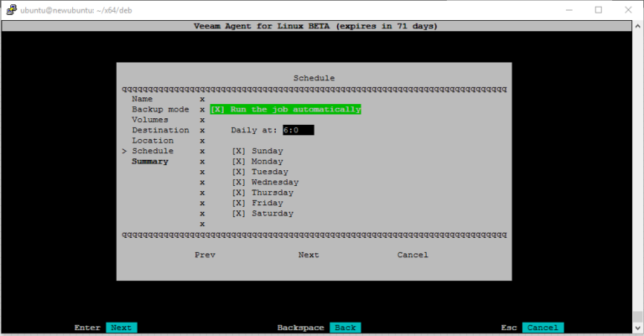
Task: Click the terminal scrollbar down arrow
Action: (x=637, y=328)
